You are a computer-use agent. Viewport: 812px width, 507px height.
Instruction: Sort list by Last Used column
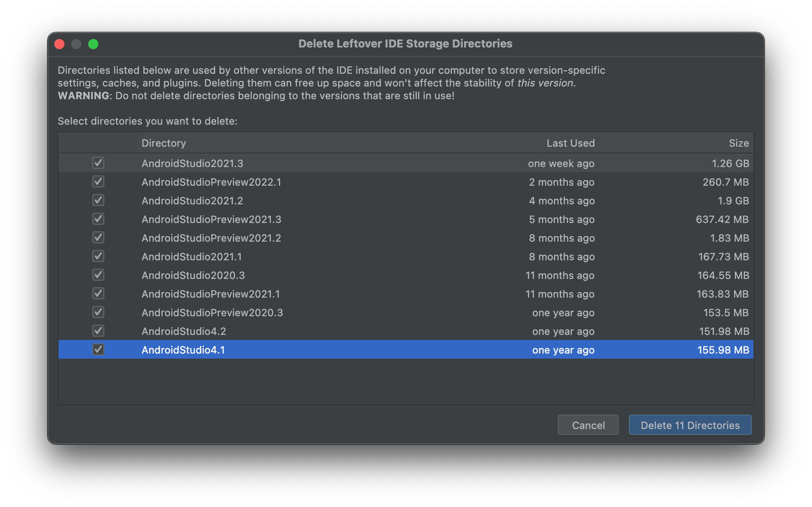click(570, 143)
